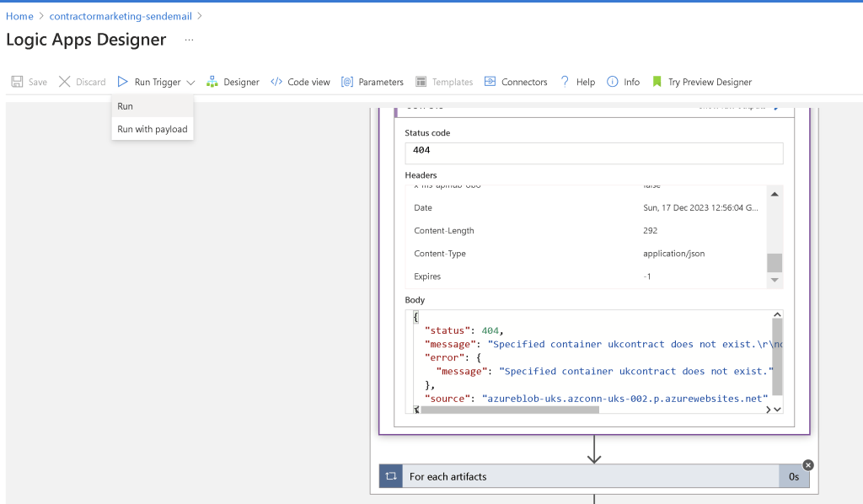Image resolution: width=863 pixels, height=504 pixels.
Task: Click the Body scroll up arrow
Action: click(777, 314)
